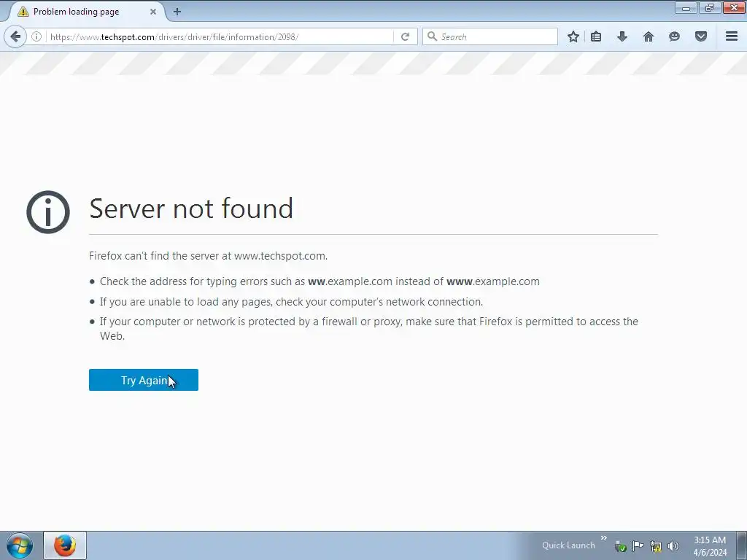Click the network status tray icon
The width and height of the screenshot is (747, 560).
point(656,545)
